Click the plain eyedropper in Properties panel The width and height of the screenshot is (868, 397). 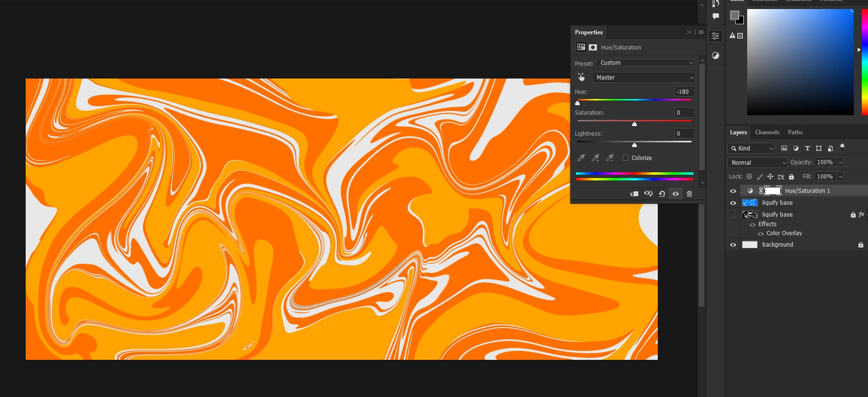click(581, 158)
